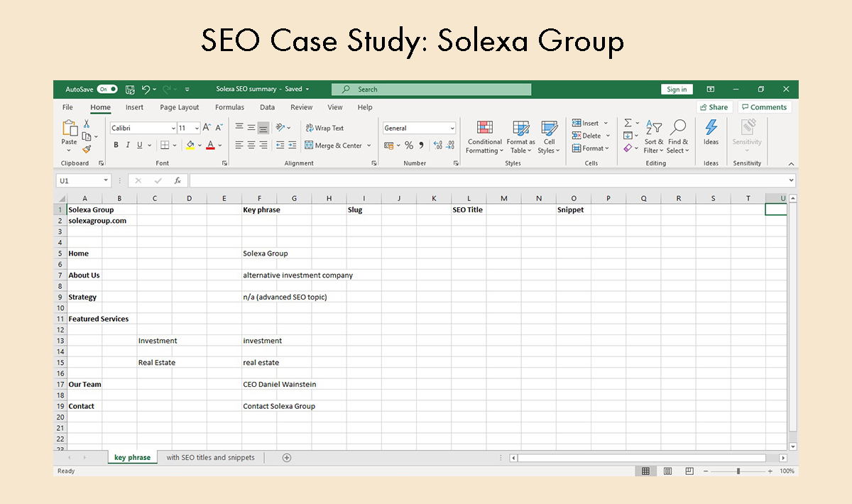Click the Copy icon in Clipboard group
Screen dimensions: 852x504
[x=87, y=136]
